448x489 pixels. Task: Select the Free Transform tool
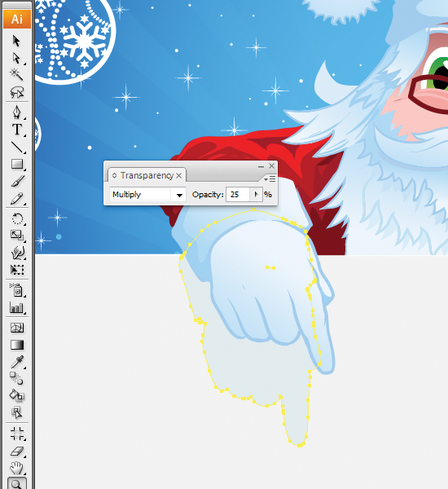click(16, 270)
